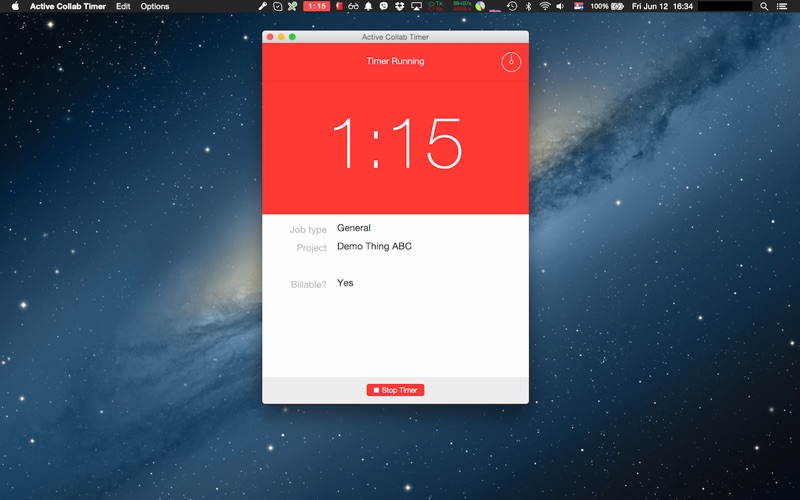Image resolution: width=800 pixels, height=500 pixels.
Task: Toggle the Billable Yes value
Action: click(345, 283)
